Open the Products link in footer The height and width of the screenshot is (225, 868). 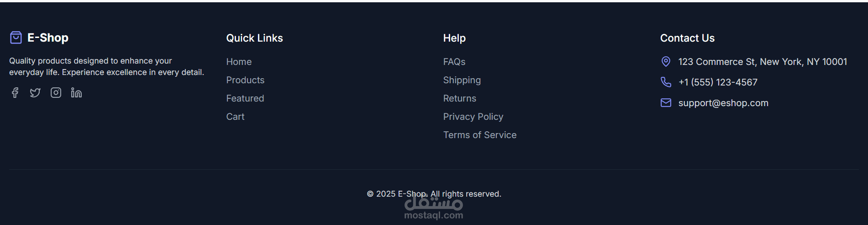pos(245,80)
